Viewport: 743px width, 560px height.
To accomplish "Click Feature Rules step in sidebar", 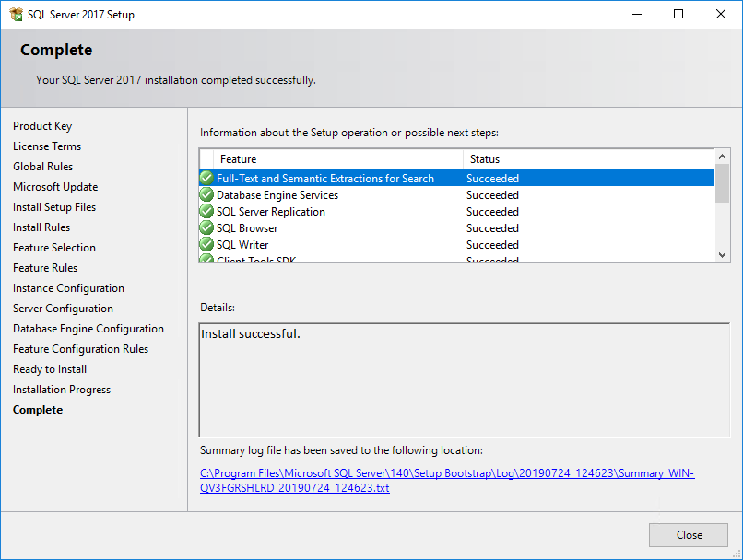I will point(45,268).
